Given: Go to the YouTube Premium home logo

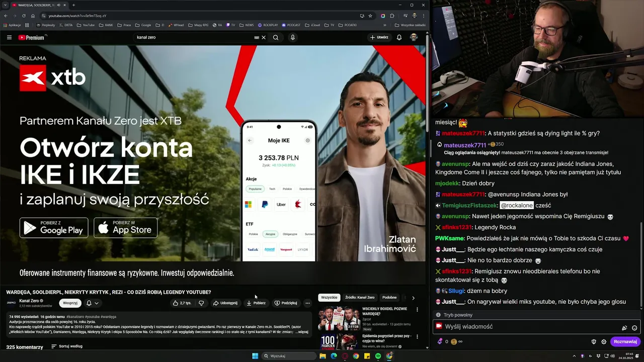Looking at the screenshot, I should tap(32, 37).
